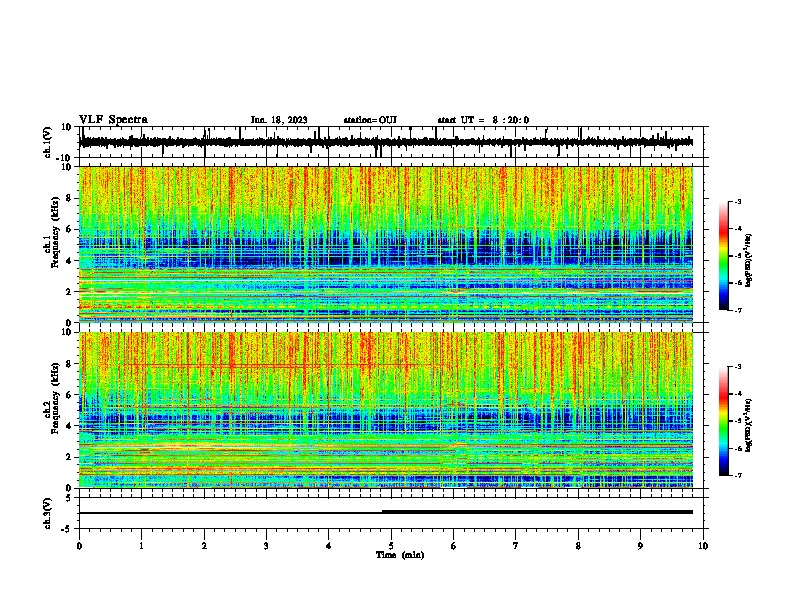Click the time axis tick label "1"
The width and height of the screenshot is (792, 612).
click(x=141, y=546)
